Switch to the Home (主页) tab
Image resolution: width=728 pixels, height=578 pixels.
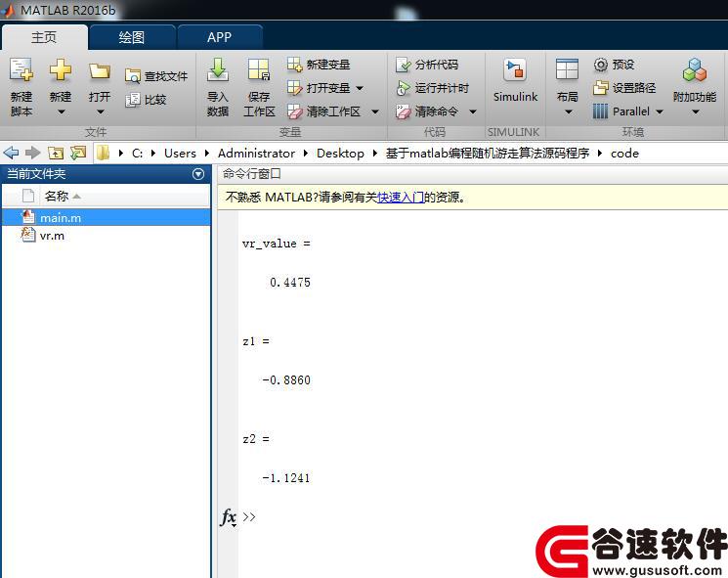pyautogui.click(x=44, y=37)
